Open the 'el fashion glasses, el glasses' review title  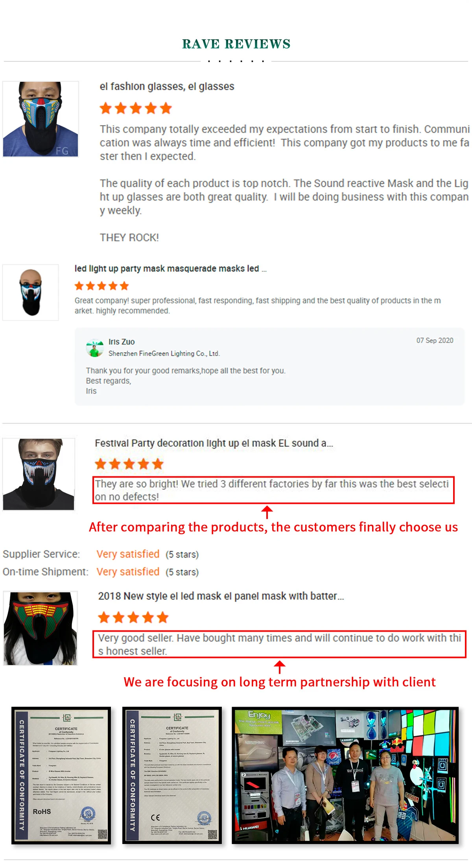pos(167,87)
